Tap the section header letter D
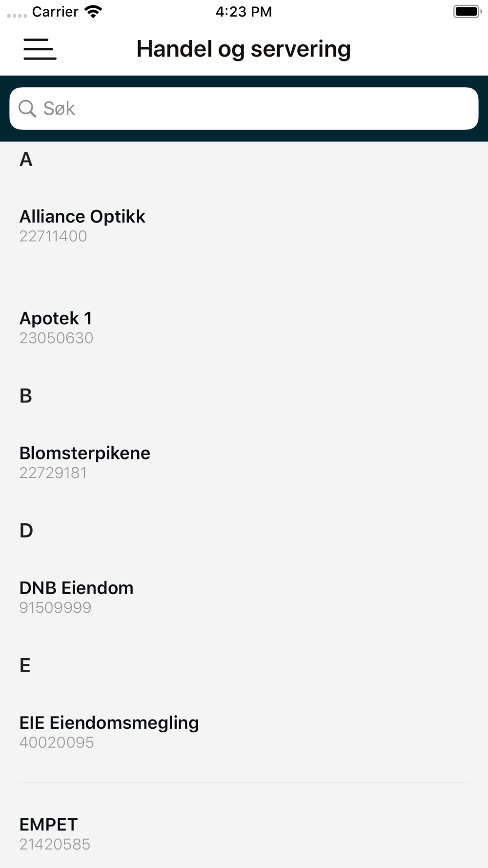This screenshot has height=868, width=488. (x=26, y=530)
